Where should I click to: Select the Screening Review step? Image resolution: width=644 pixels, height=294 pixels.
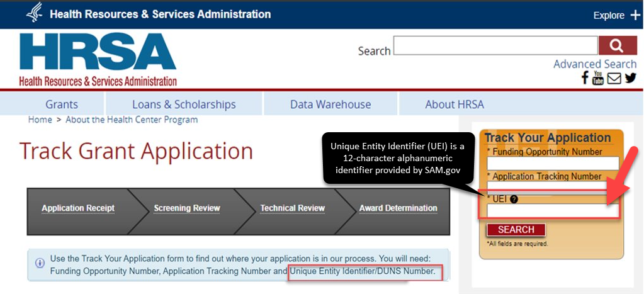[x=187, y=208]
